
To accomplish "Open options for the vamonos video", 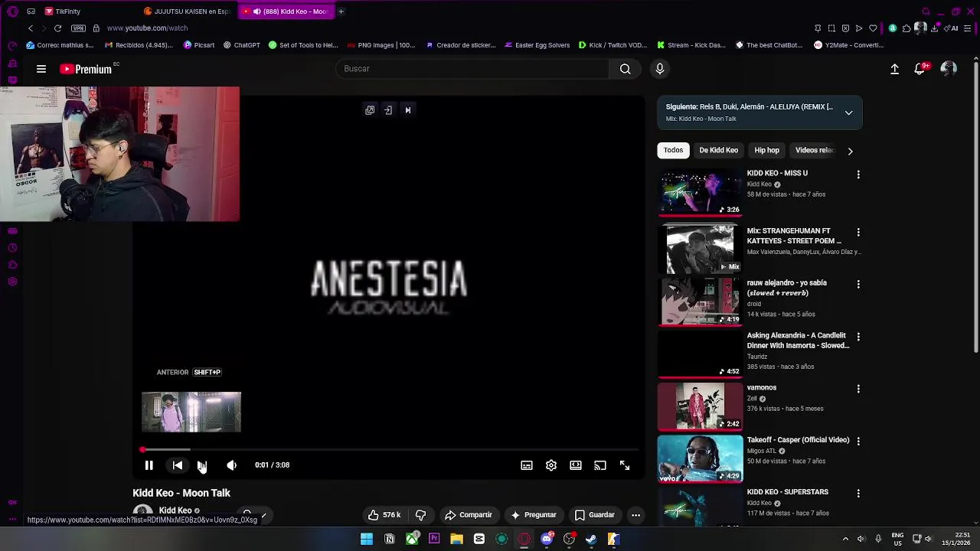I will 858,389.
